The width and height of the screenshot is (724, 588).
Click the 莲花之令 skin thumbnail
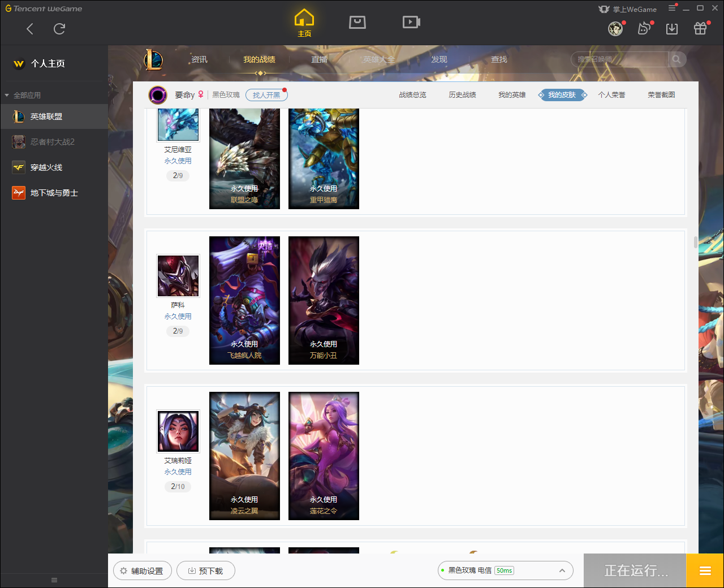tap(324, 456)
